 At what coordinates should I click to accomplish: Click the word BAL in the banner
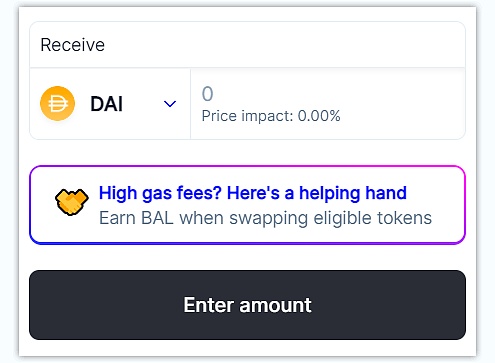click(157, 218)
